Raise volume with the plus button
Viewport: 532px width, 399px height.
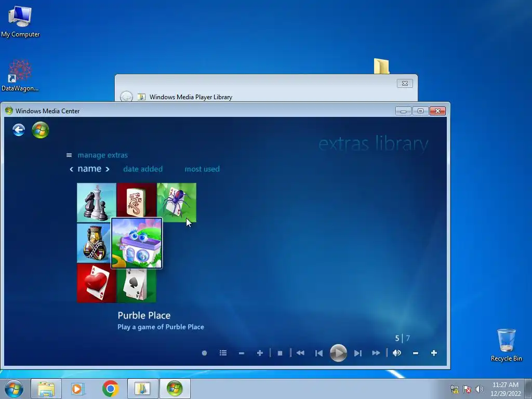(x=434, y=353)
